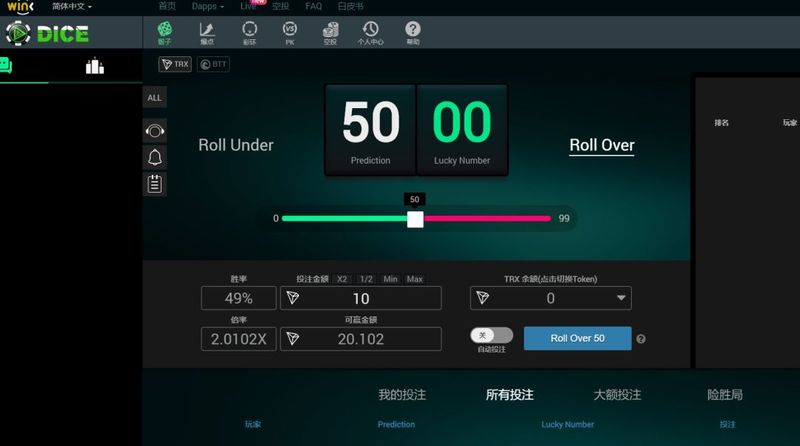Viewport: 800px width, 446px height.
Task: Click the pink part of the slider track
Action: pos(487,218)
